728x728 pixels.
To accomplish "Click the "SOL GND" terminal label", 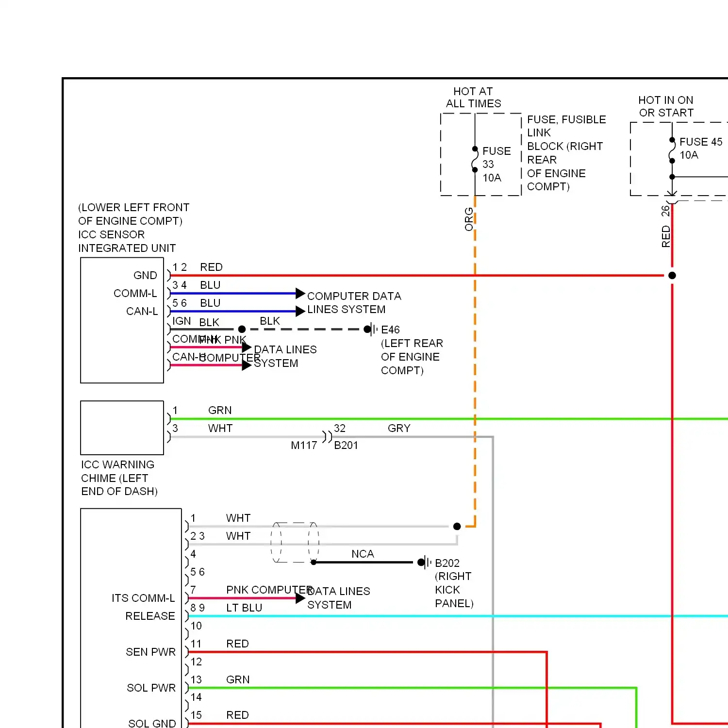I will coord(152,723).
